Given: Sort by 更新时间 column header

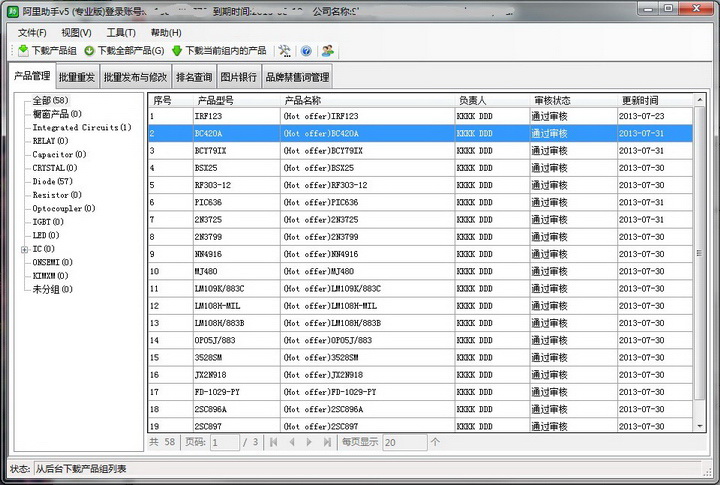Looking at the screenshot, I should (640, 100).
